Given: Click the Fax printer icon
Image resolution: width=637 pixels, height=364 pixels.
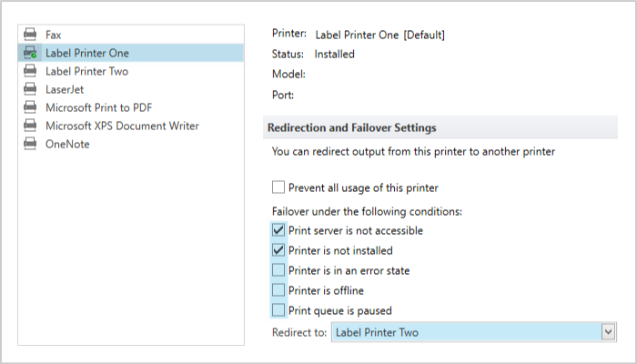Looking at the screenshot, I should tap(30, 35).
